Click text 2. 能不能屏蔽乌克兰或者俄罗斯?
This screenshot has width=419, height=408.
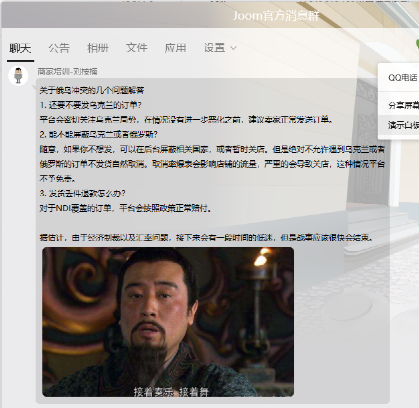click(98, 134)
